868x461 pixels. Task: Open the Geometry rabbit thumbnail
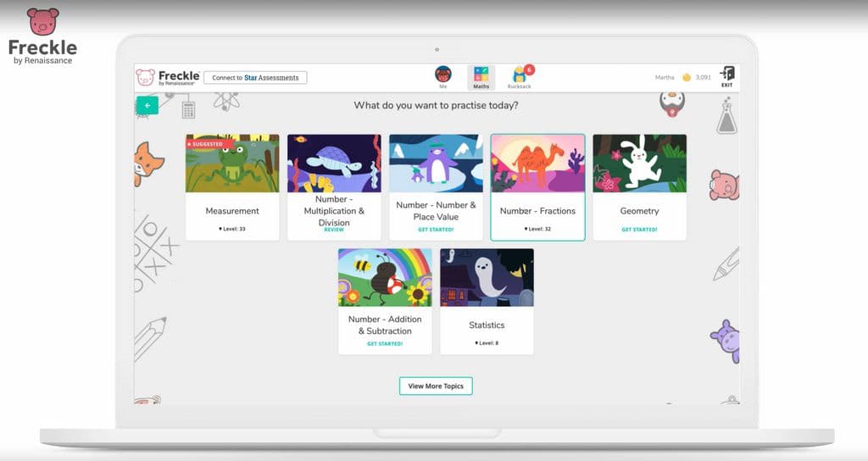point(640,164)
